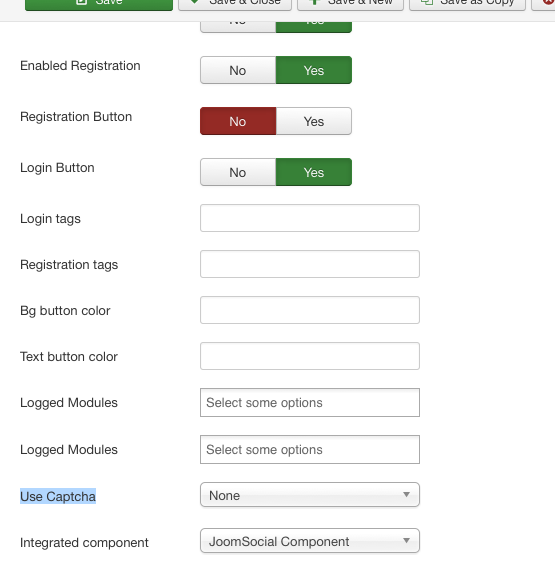Click the JoomSocial Component dropdown arrow
Viewport: 555px width, 579px height.
pos(407,541)
